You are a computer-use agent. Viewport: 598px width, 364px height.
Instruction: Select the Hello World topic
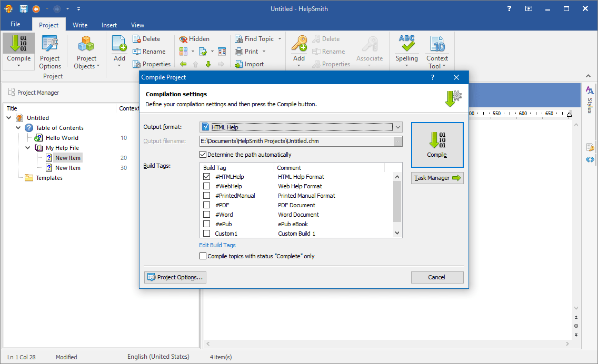[x=62, y=138]
